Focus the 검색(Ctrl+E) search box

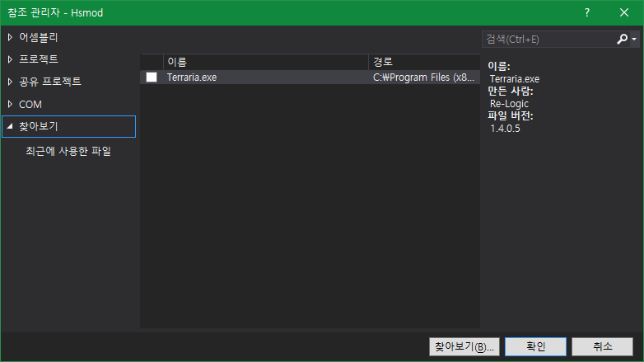click(x=548, y=40)
